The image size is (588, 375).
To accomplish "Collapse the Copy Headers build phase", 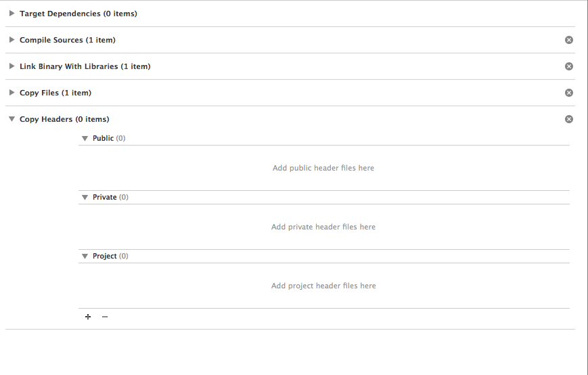I will [12, 119].
